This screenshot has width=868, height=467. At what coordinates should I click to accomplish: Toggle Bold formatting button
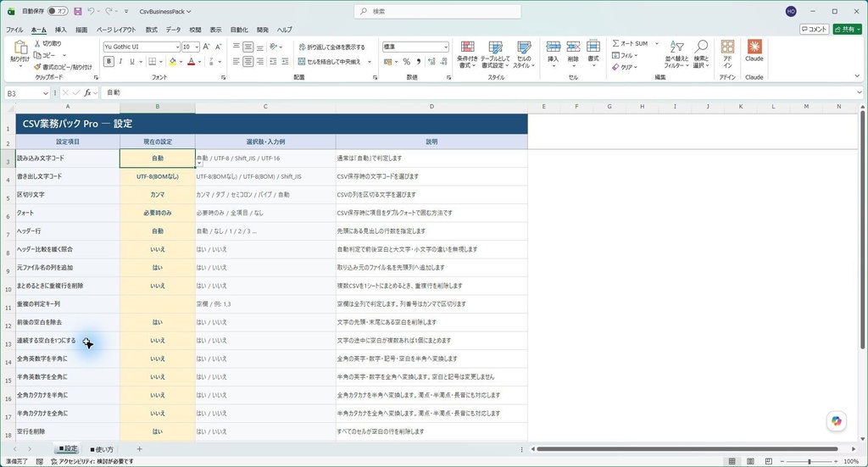[x=108, y=61]
